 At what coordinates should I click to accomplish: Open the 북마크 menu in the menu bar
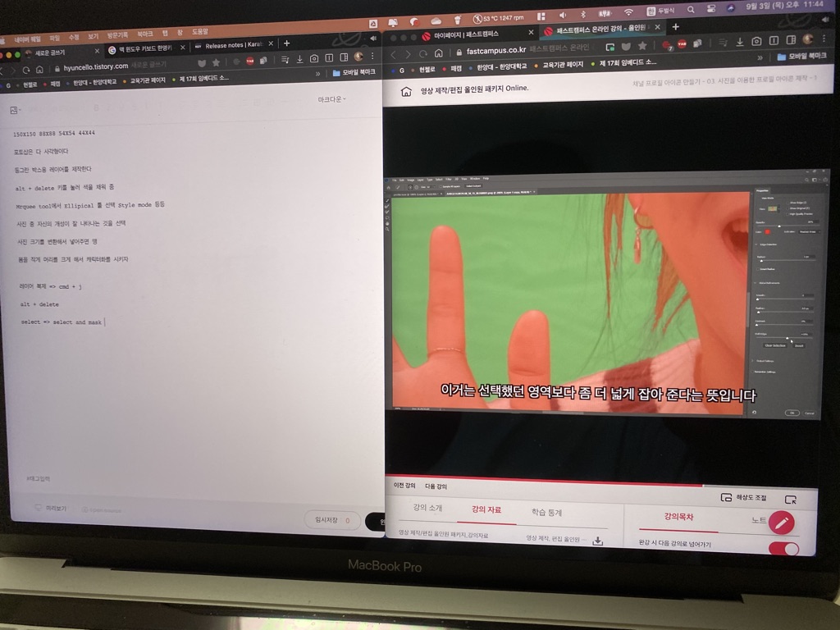pos(145,33)
